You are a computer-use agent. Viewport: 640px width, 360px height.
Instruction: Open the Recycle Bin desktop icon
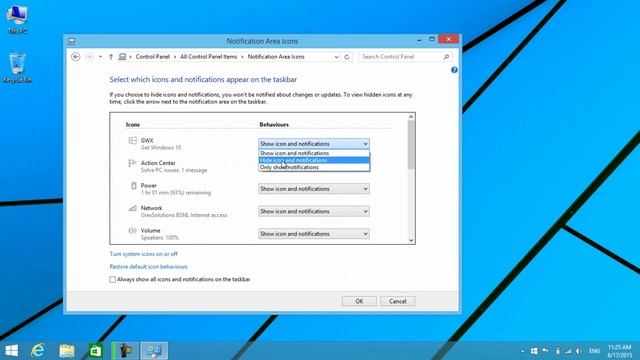pyautogui.click(x=17, y=67)
